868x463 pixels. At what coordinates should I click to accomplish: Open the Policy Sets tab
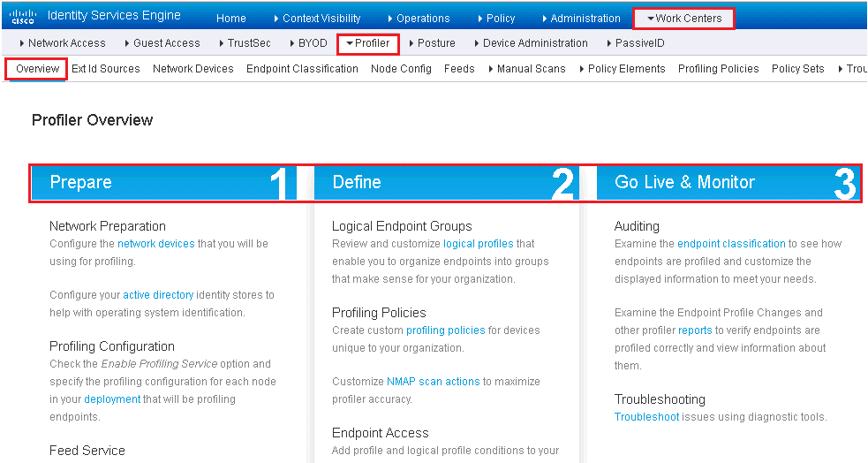[x=797, y=69]
